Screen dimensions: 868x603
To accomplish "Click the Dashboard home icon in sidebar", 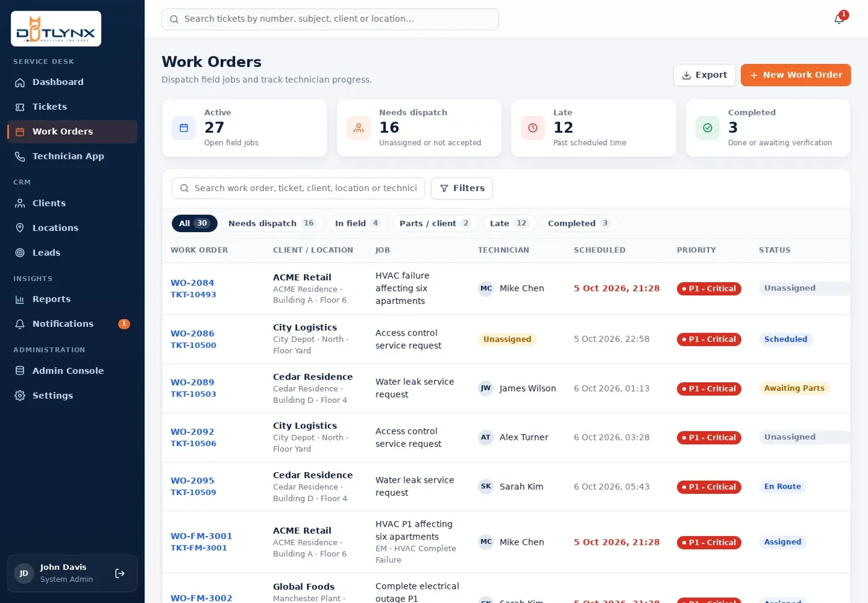I will point(20,83).
